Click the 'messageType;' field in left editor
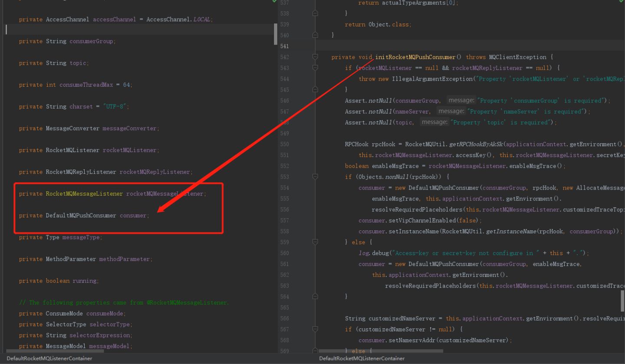The width and height of the screenshot is (625, 364). tap(83, 237)
